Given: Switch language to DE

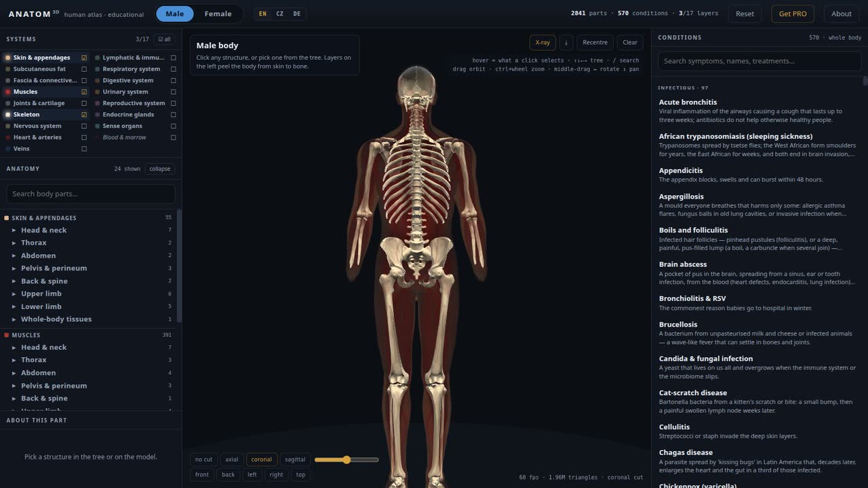Looking at the screenshot, I should pyautogui.click(x=297, y=14).
